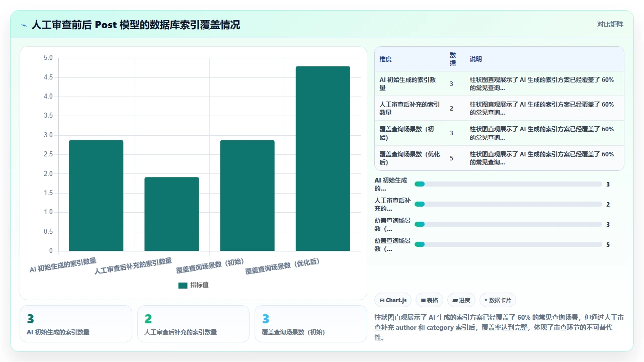Image resolution: width=644 pixels, height=362 pixels.
Task: Click the icon inside the Chart.js tag
Action: point(382,300)
